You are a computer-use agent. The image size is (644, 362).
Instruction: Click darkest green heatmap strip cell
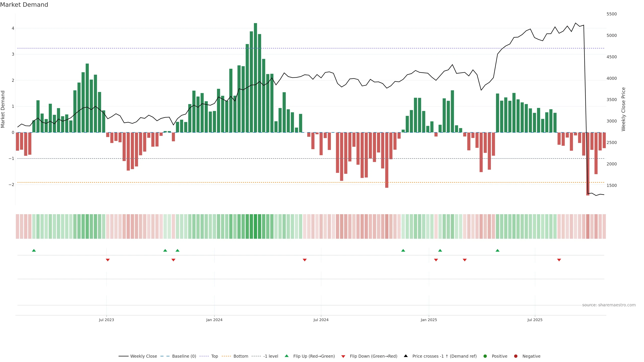click(255, 226)
